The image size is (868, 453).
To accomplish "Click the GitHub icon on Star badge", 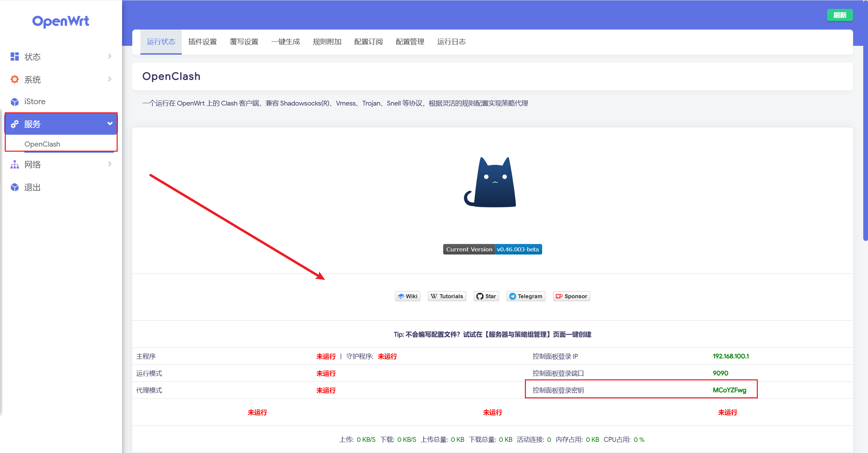I will [480, 296].
